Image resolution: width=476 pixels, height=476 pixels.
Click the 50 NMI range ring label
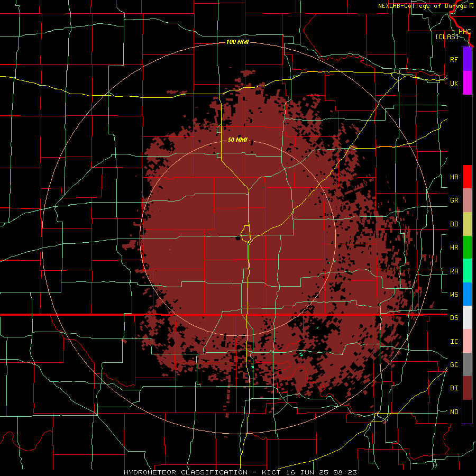(237, 140)
